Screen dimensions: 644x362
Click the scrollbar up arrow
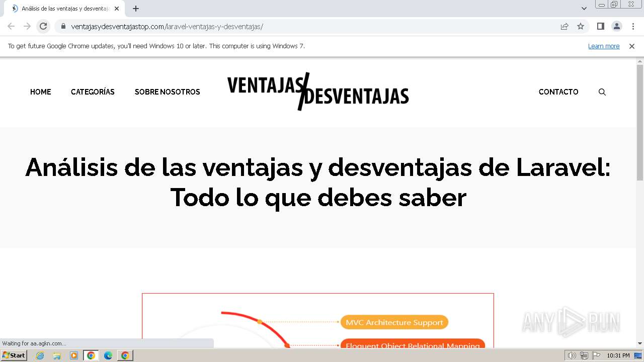coord(640,61)
